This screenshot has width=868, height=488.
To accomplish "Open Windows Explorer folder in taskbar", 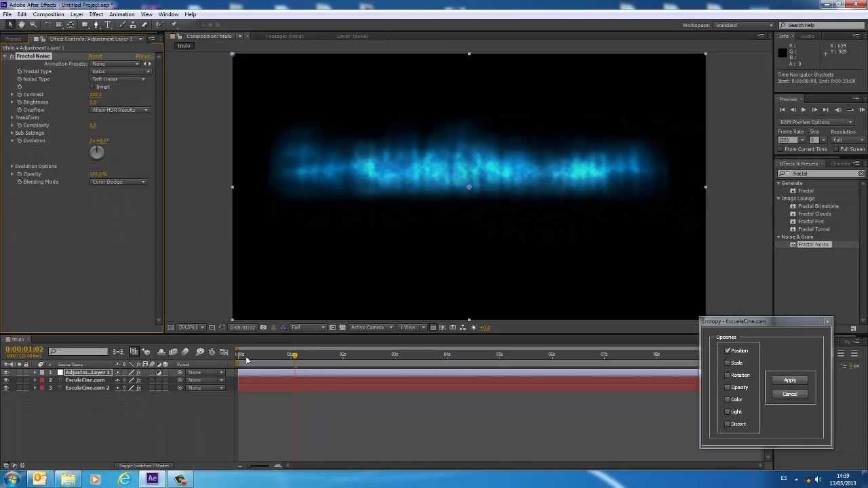I will (x=68, y=479).
